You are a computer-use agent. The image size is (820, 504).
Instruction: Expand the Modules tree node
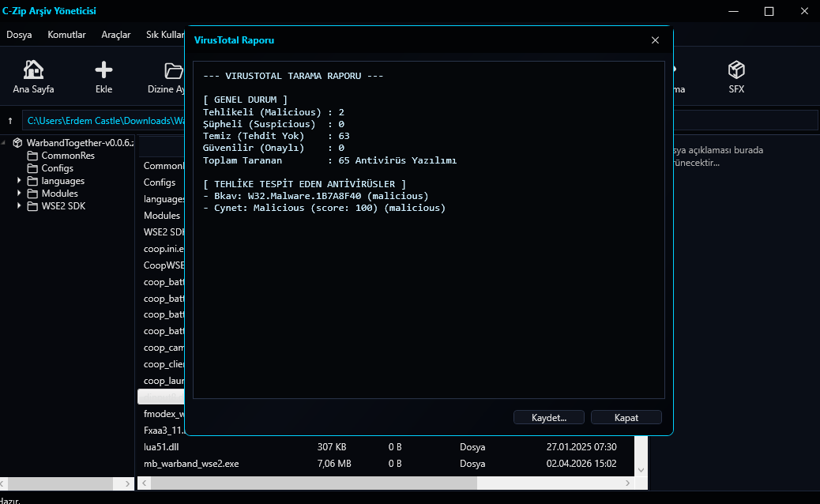19,193
